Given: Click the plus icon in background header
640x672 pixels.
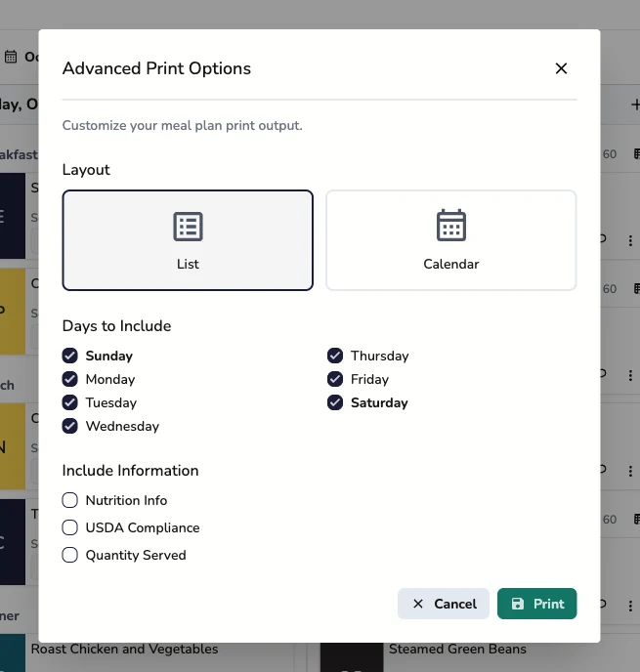Looking at the screenshot, I should pyautogui.click(x=635, y=105).
